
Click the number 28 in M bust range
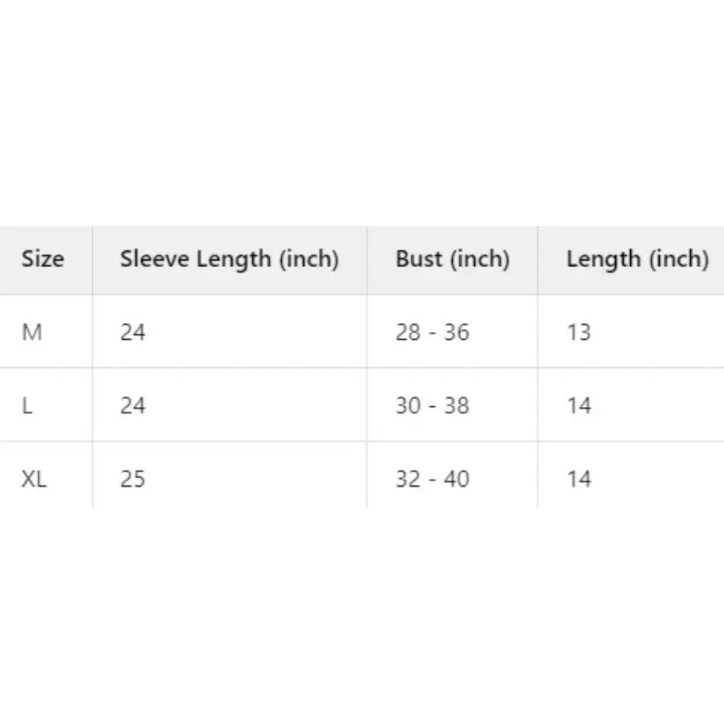point(409,333)
